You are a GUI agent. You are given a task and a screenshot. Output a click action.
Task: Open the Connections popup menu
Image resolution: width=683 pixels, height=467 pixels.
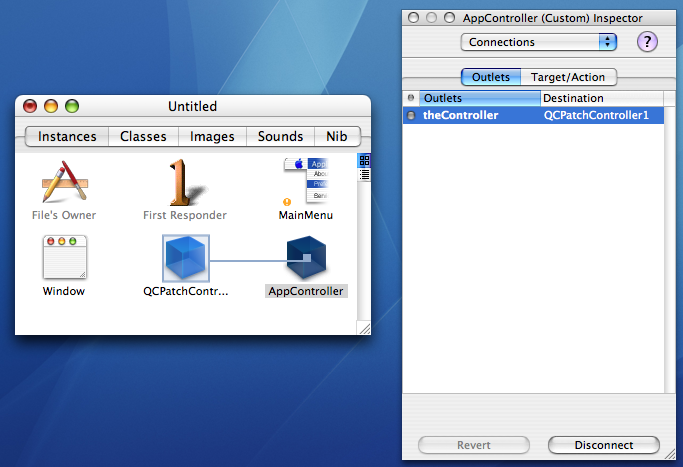click(538, 42)
